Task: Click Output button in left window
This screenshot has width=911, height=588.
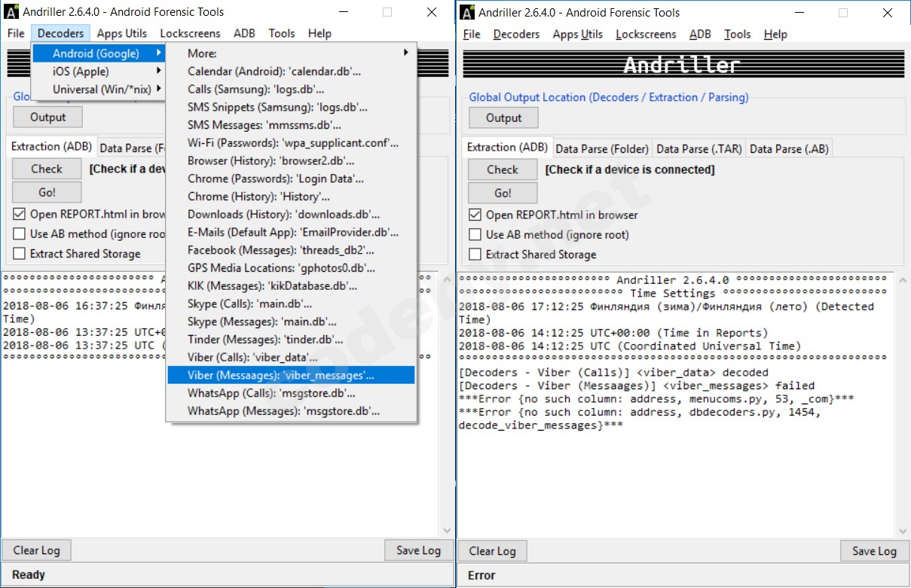Action: point(48,117)
